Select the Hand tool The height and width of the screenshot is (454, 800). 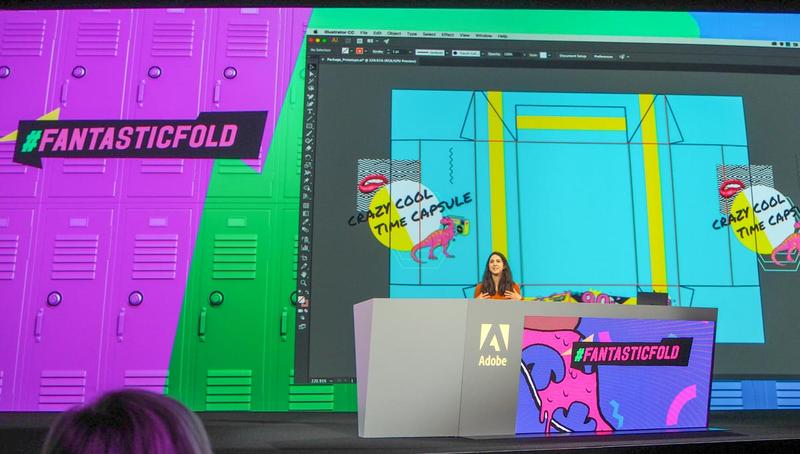[305, 274]
